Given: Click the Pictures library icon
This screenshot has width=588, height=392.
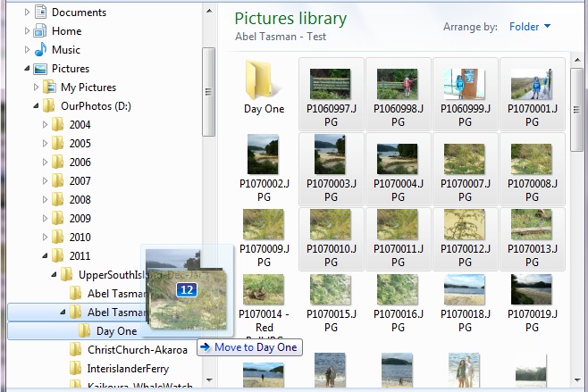Looking at the screenshot, I should point(40,69).
